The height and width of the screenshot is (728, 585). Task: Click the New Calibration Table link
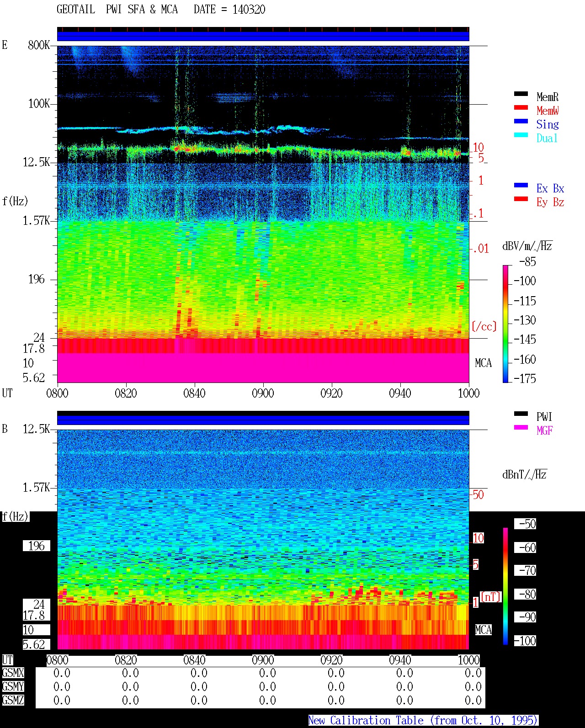(x=423, y=721)
